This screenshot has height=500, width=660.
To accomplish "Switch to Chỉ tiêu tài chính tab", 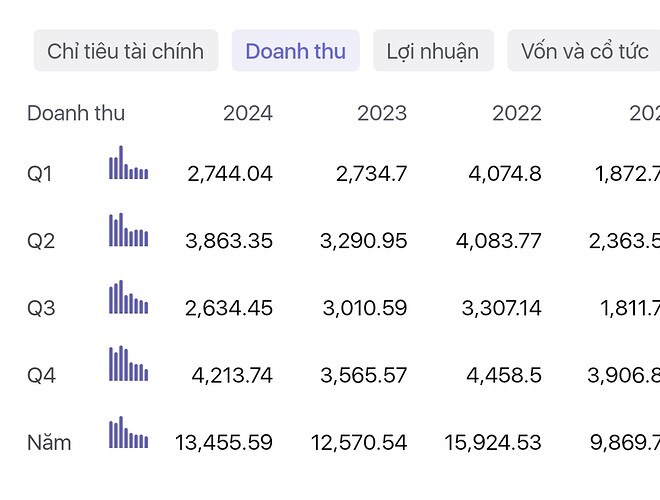I will click(x=125, y=51).
